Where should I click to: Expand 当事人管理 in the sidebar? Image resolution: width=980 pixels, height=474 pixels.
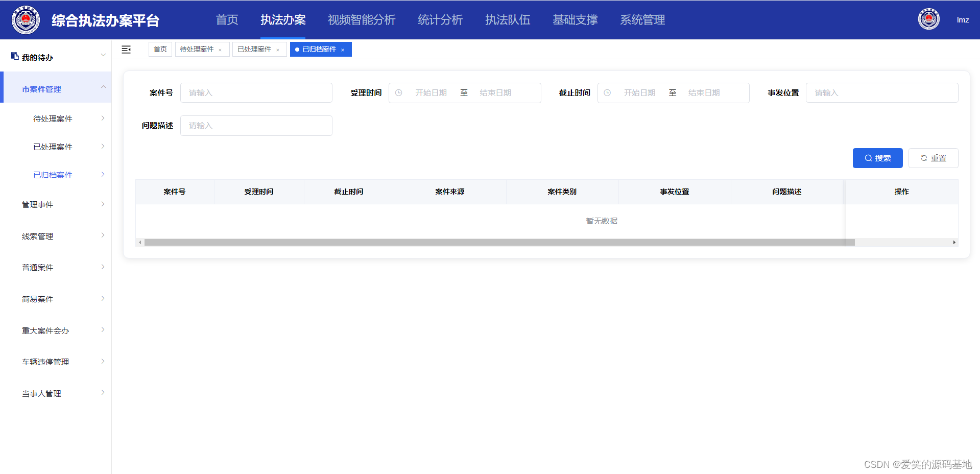(56, 393)
